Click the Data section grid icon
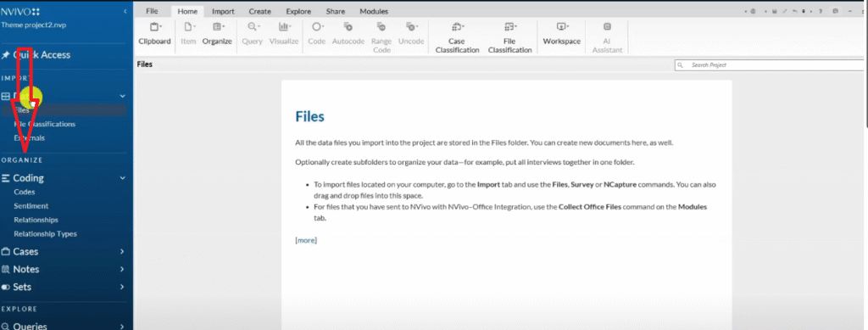Viewport: 868px width, 330px height. click(x=6, y=96)
